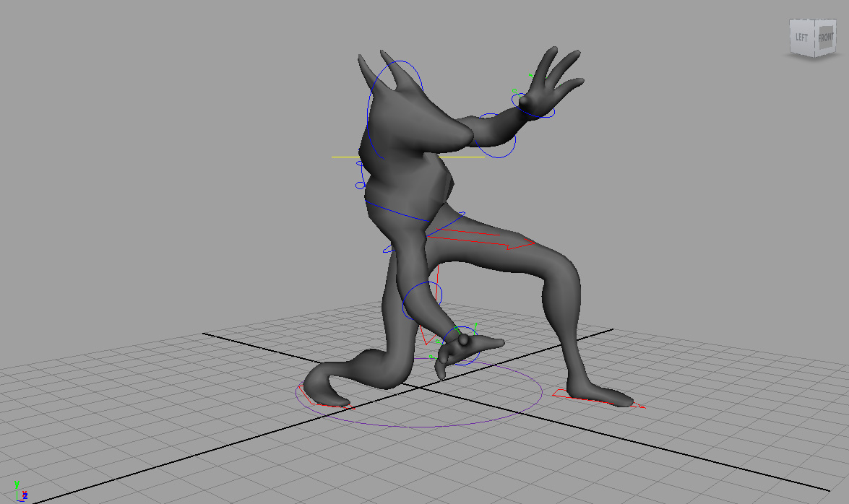
Task: Click the LEFT face of the ViewCube
Action: 803,38
